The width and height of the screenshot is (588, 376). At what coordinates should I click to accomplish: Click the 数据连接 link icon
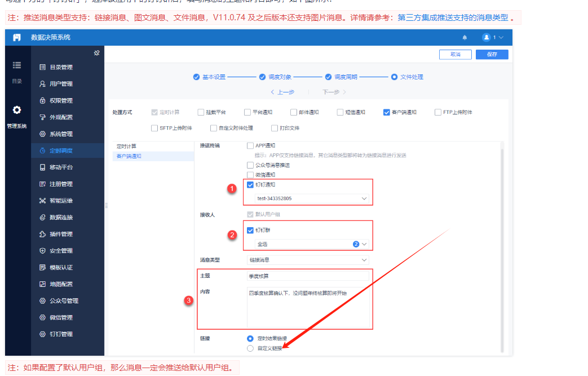(x=42, y=217)
